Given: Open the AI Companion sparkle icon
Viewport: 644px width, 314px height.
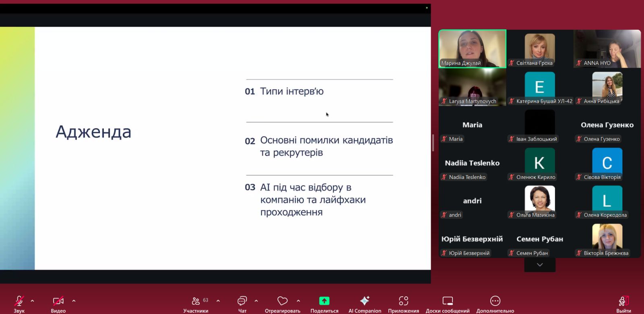Looking at the screenshot, I should (365, 301).
